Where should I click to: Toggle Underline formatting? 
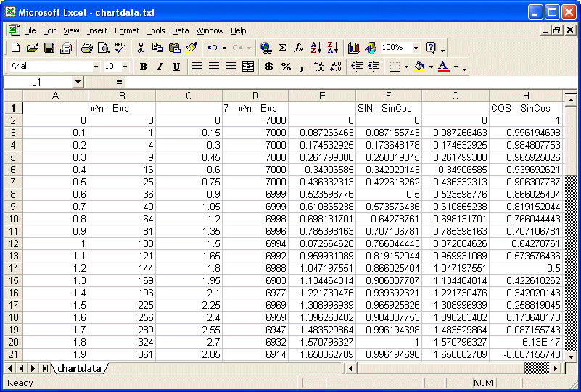coord(176,67)
